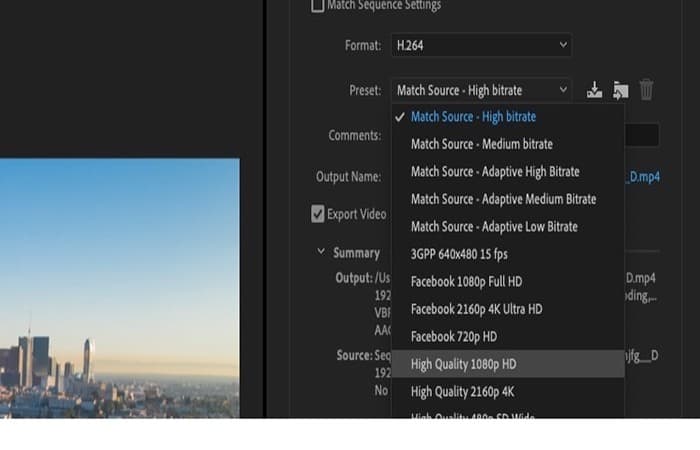Viewport: 700px width, 450px height.
Task: Toggle the Match Sequence Settings checkbox
Action: [x=317, y=5]
